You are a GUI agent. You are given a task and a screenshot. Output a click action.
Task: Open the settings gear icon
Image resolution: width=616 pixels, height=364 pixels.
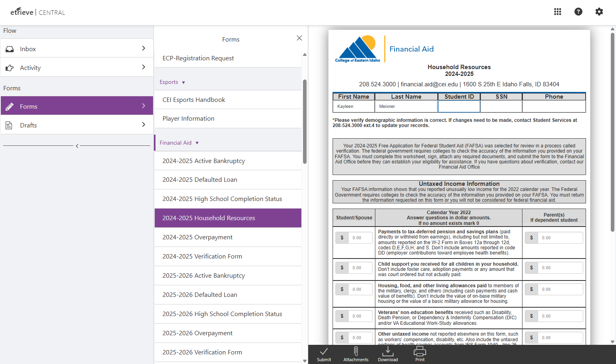coord(599,12)
